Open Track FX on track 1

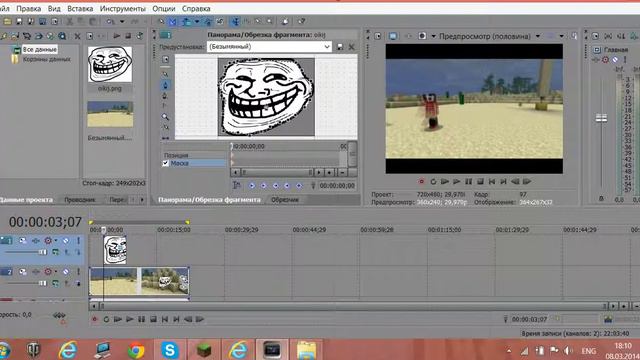36,240
